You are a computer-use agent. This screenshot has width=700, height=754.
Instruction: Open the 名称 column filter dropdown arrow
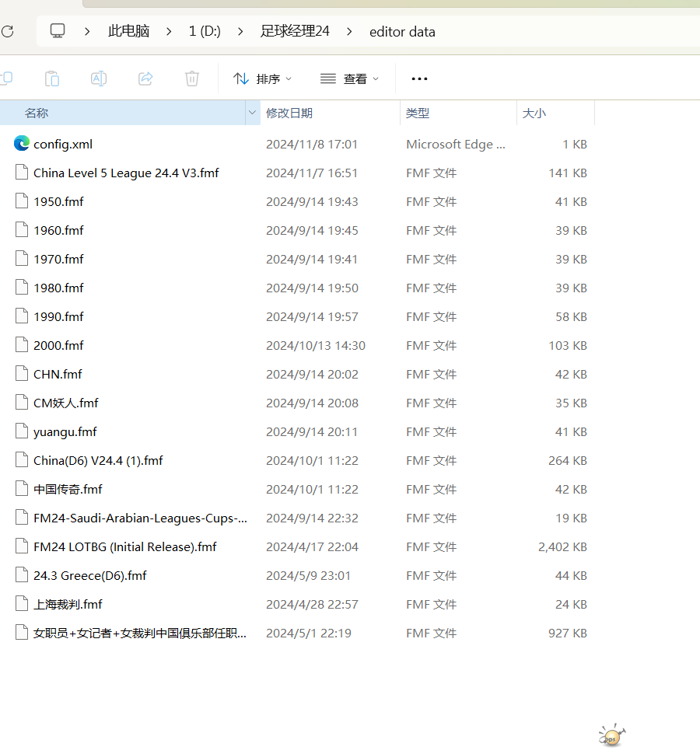pyautogui.click(x=253, y=113)
